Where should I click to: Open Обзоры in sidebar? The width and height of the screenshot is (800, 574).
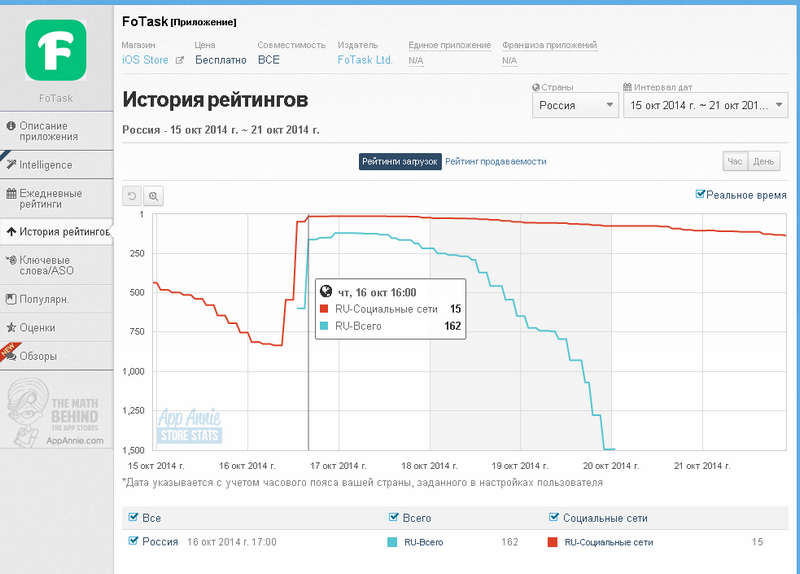56,356
